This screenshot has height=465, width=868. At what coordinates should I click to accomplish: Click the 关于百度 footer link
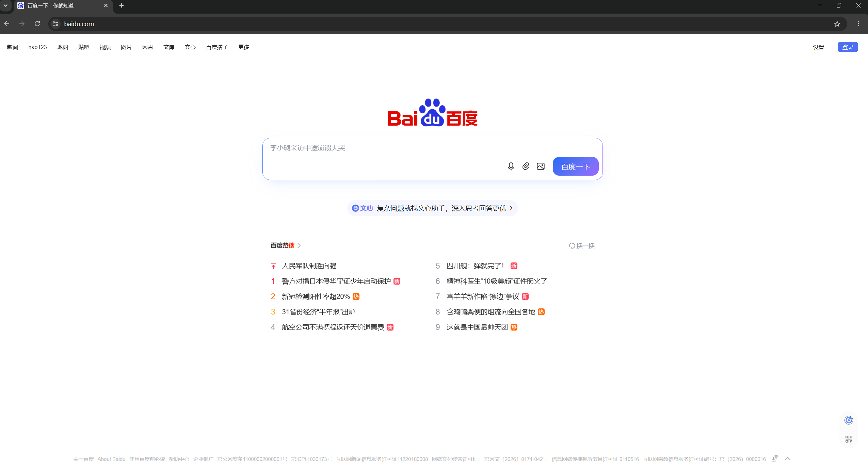83,459
